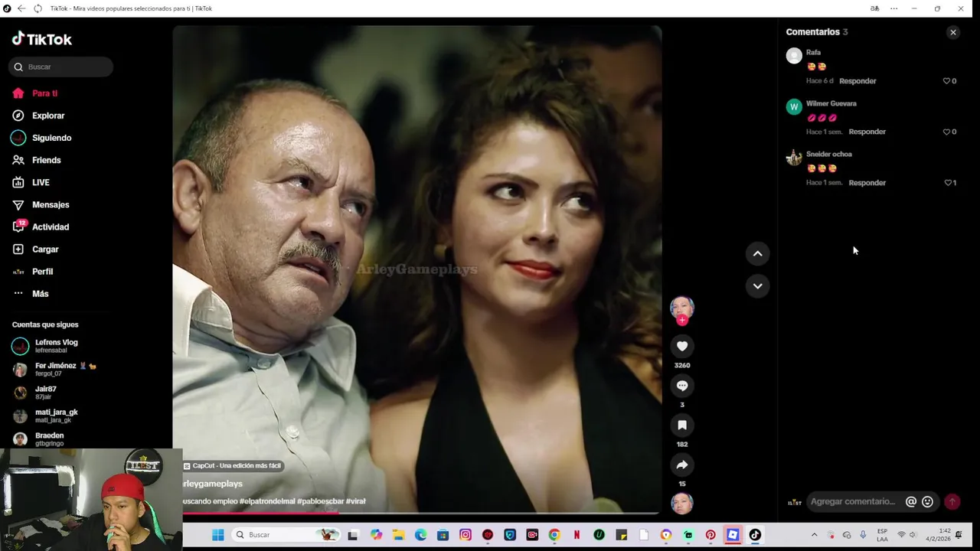Save video with the bookmark icon
The width and height of the screenshot is (980, 551).
682,425
